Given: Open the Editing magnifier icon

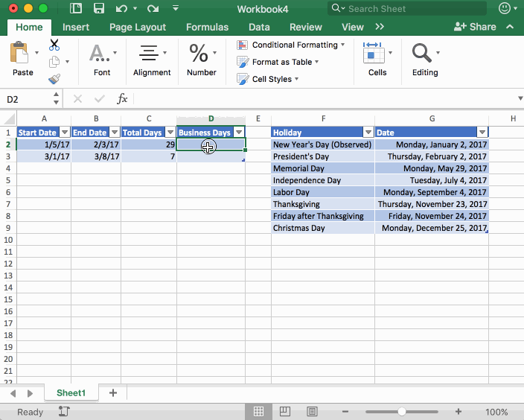Looking at the screenshot, I should pos(422,53).
